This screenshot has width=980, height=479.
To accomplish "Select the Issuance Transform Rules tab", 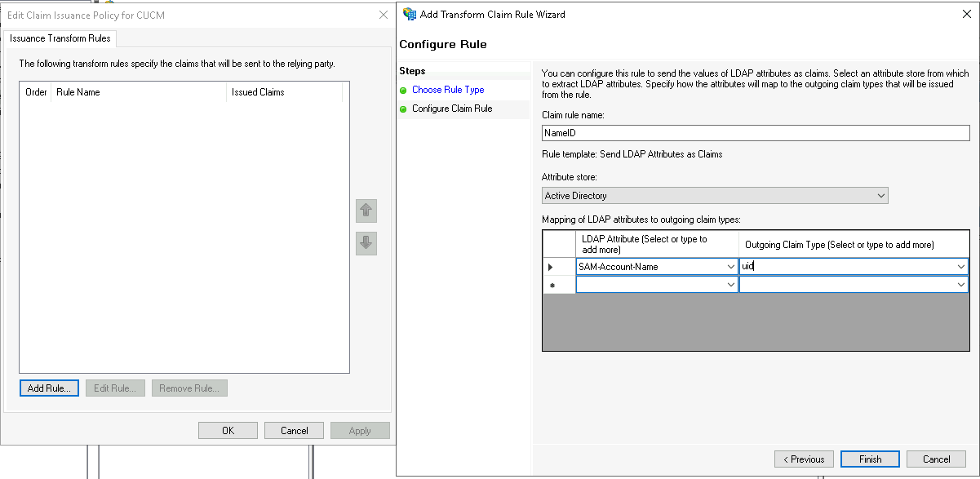I will pos(60,38).
